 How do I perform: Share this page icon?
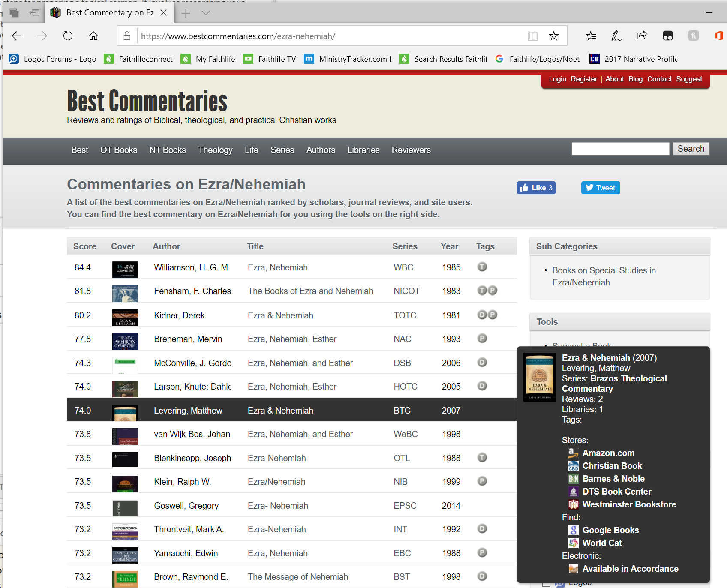click(x=642, y=36)
